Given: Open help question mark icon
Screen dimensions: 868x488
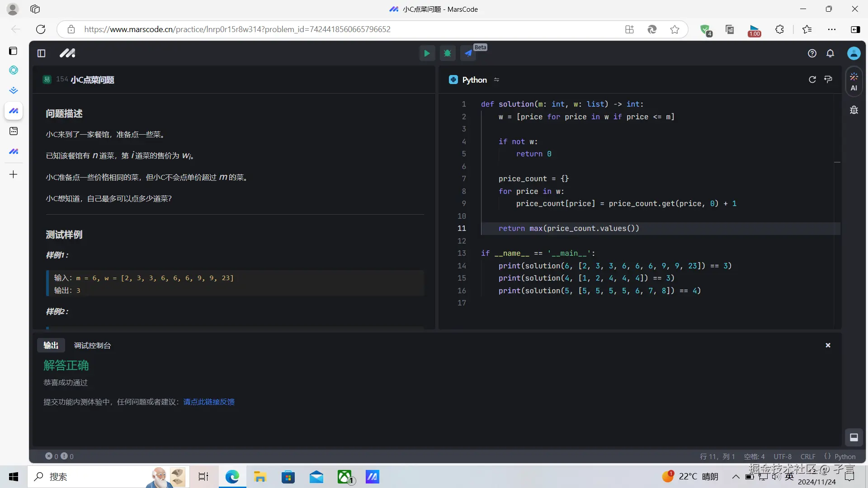Looking at the screenshot, I should 812,53.
